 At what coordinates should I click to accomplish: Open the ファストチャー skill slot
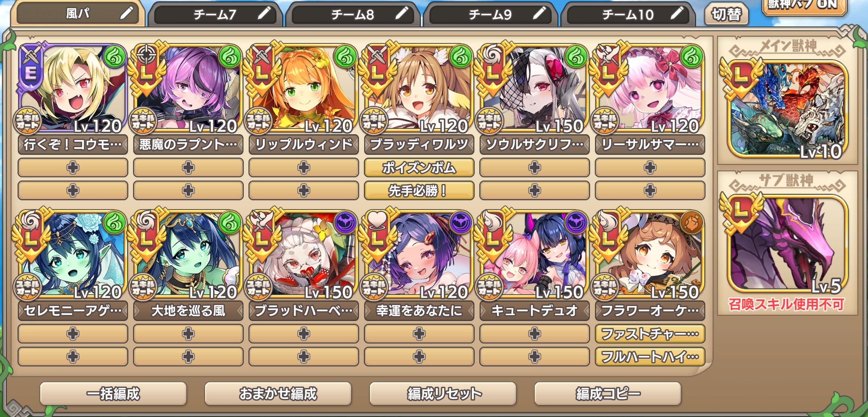point(650,334)
